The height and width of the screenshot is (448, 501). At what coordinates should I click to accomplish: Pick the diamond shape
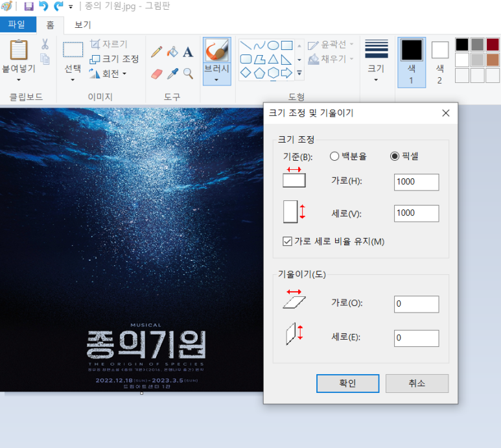(246, 73)
